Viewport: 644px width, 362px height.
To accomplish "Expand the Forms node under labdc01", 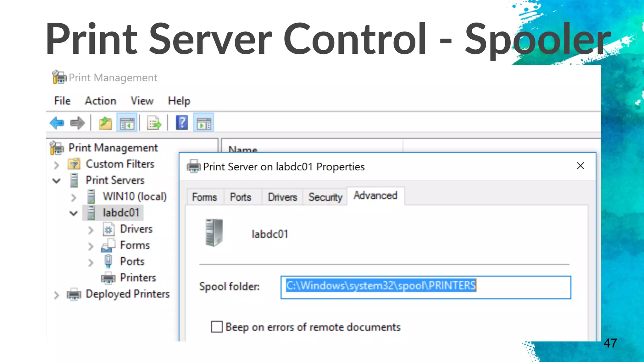I will click(91, 246).
